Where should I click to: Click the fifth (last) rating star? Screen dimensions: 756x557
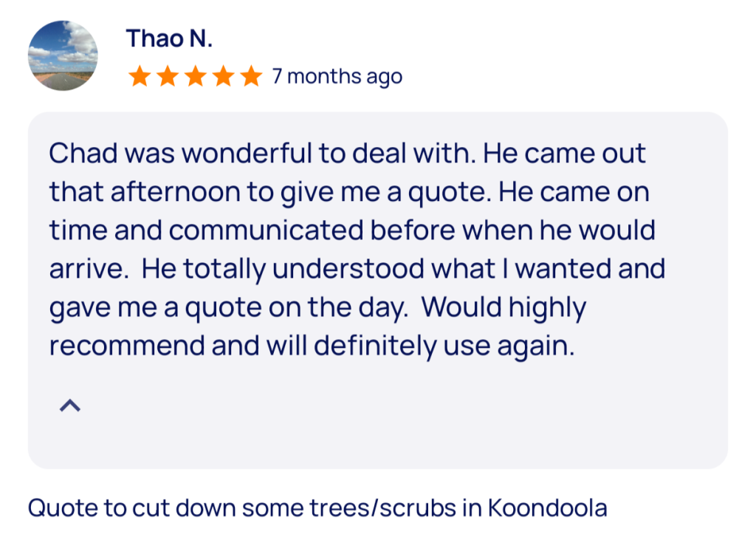251,76
